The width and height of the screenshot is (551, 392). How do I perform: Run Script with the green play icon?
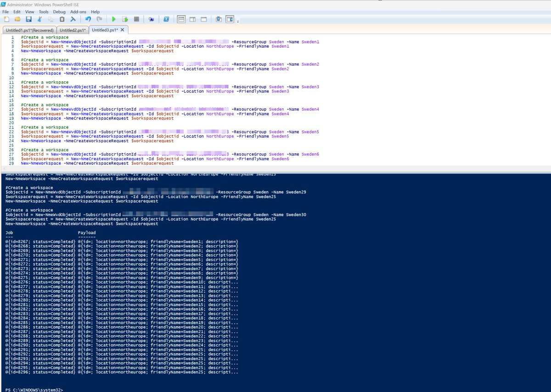(113, 19)
